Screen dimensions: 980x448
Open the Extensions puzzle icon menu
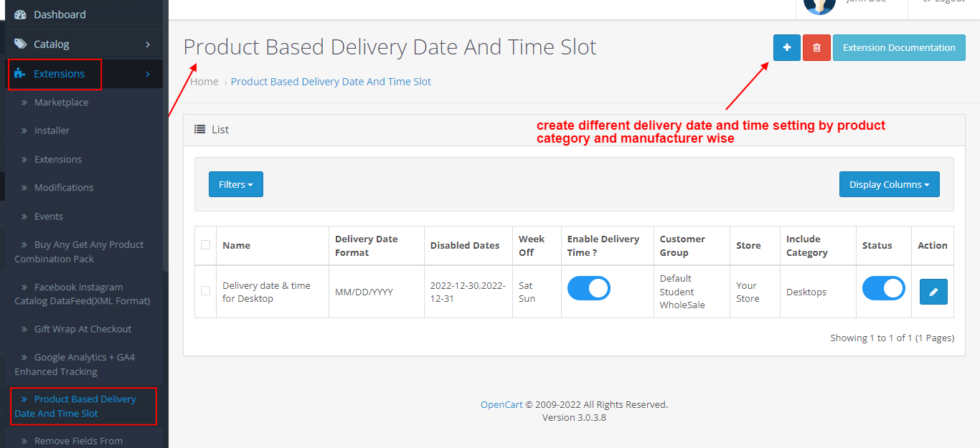(x=19, y=73)
